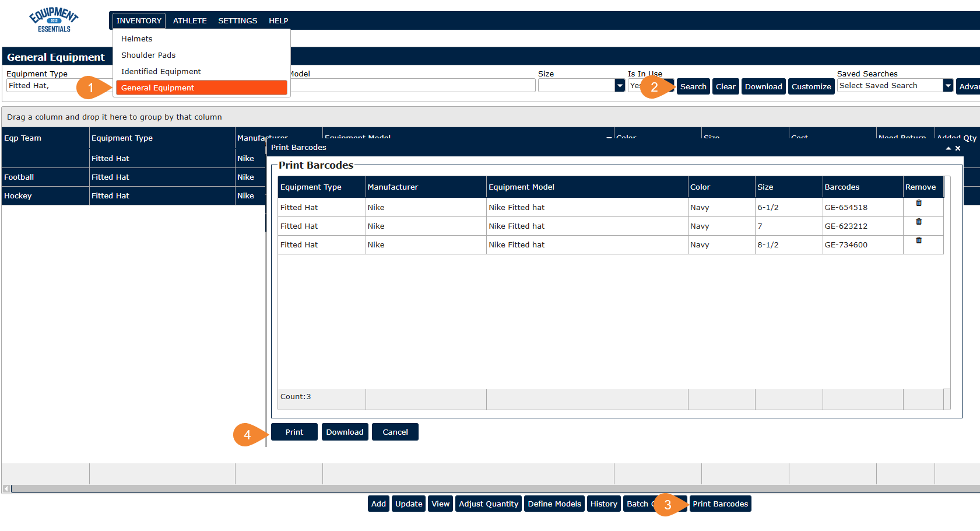Collapse the Print Barcodes dialog
The width and height of the screenshot is (980, 531).
tap(949, 148)
